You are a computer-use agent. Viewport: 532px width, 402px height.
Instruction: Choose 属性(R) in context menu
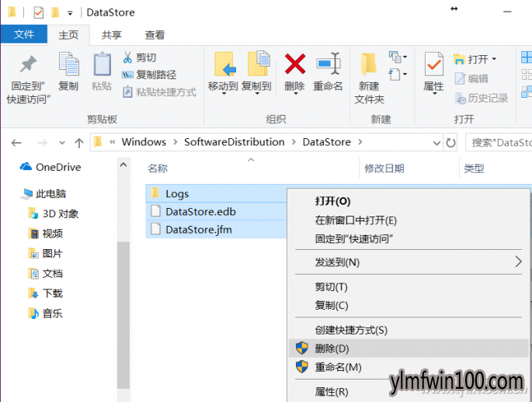point(407,391)
